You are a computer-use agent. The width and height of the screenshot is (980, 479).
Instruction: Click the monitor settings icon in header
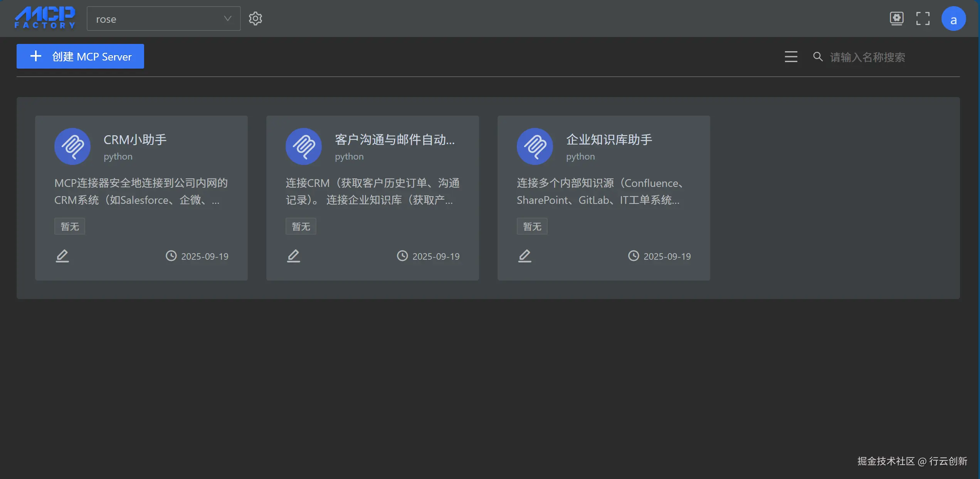click(x=896, y=18)
